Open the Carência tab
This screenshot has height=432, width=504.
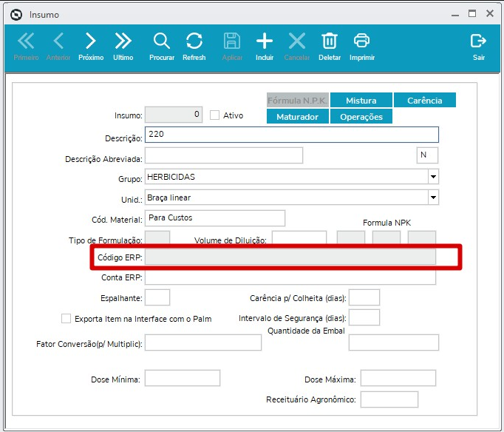point(425,100)
